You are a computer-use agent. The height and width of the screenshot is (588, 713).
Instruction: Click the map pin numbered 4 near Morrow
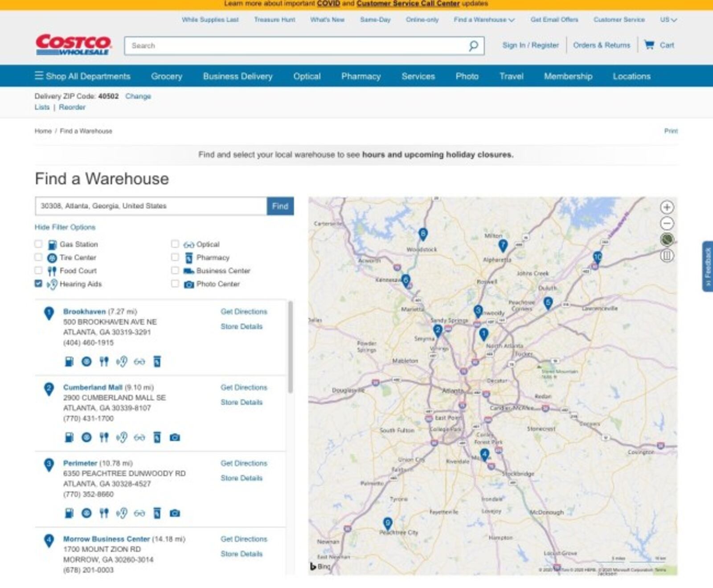[x=484, y=455]
